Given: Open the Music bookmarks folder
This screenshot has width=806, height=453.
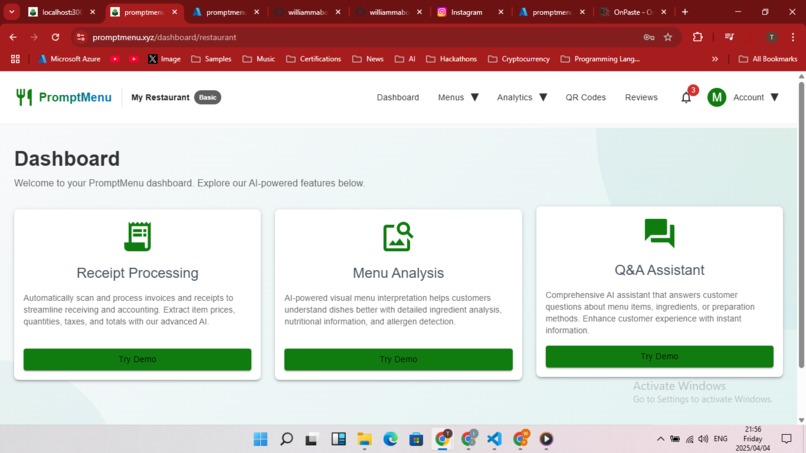Looking at the screenshot, I should coord(259,59).
